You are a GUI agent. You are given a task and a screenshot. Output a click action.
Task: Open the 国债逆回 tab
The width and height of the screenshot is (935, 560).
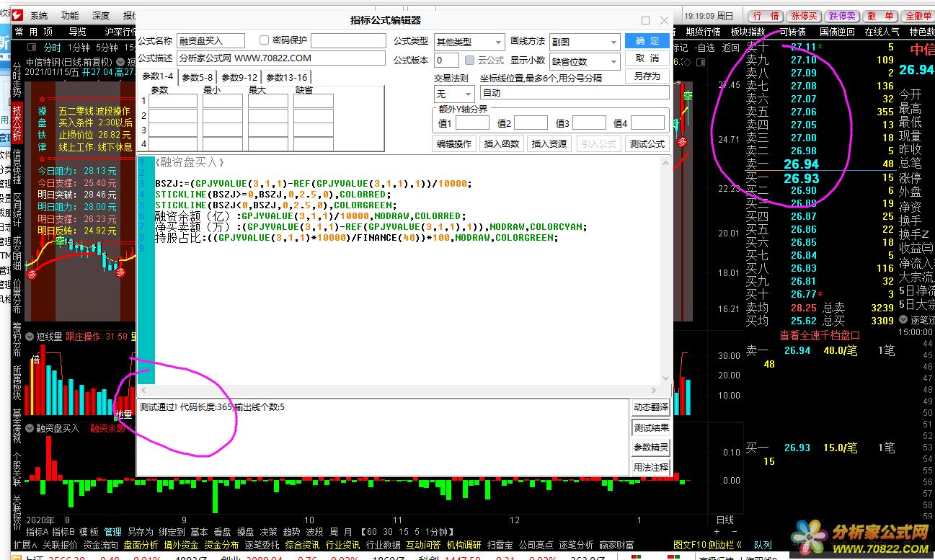click(837, 32)
